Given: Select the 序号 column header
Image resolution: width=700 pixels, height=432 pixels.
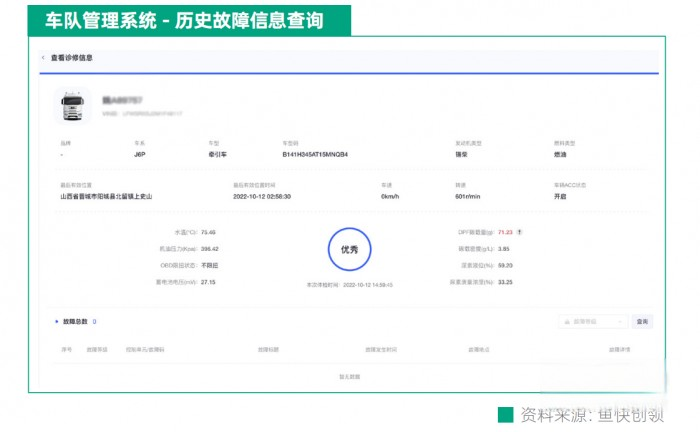Looking at the screenshot, I should click(67, 350).
